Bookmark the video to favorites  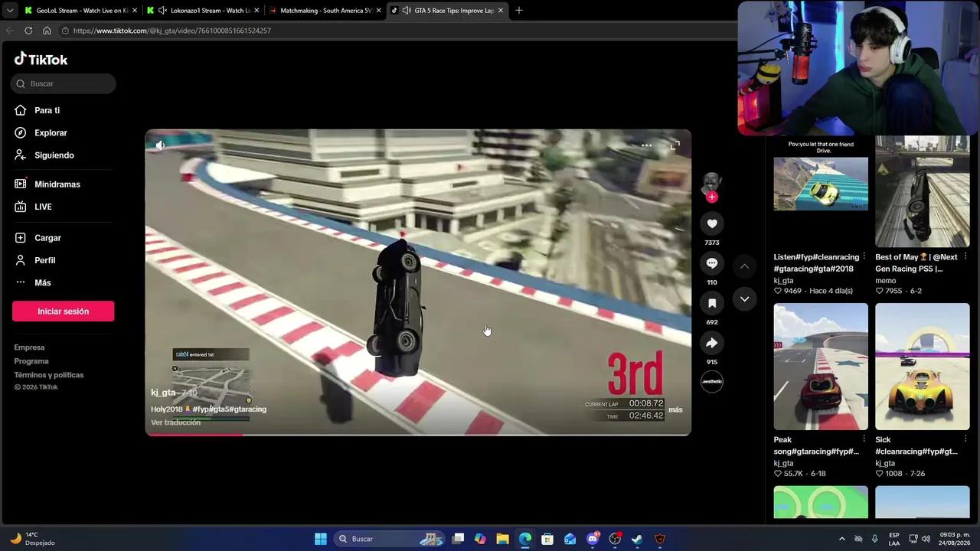pos(712,304)
